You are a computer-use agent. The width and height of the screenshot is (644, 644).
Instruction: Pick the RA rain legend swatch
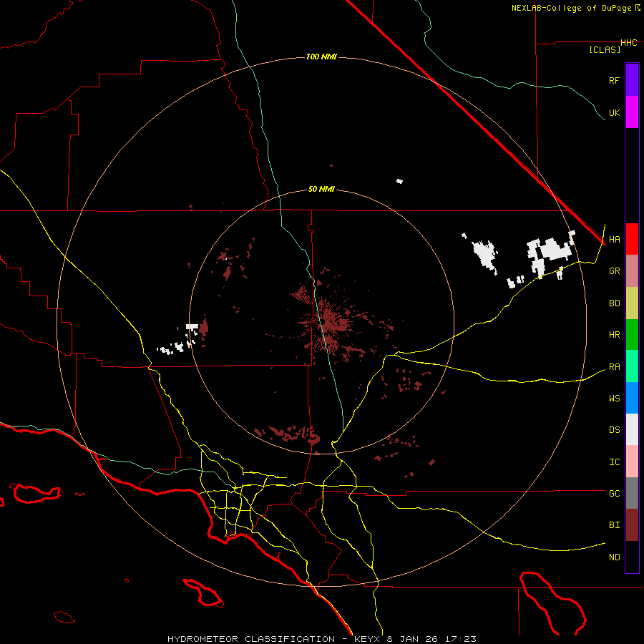(x=632, y=366)
